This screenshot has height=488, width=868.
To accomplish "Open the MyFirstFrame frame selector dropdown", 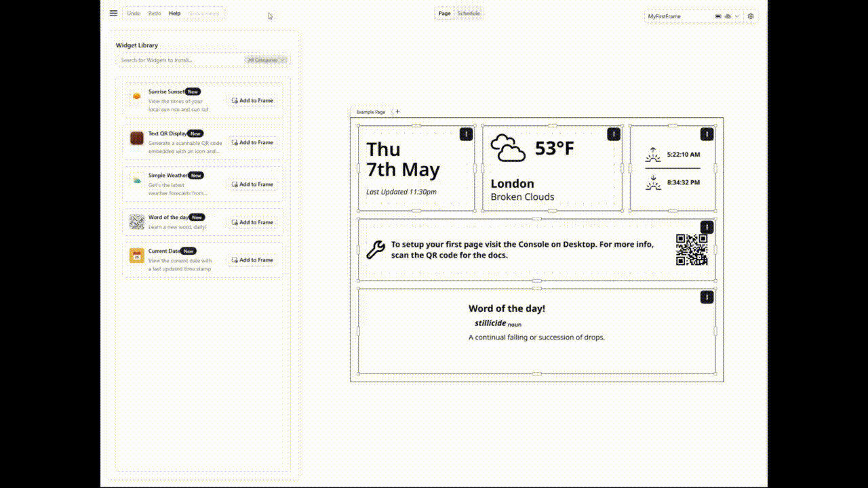I will tap(692, 16).
